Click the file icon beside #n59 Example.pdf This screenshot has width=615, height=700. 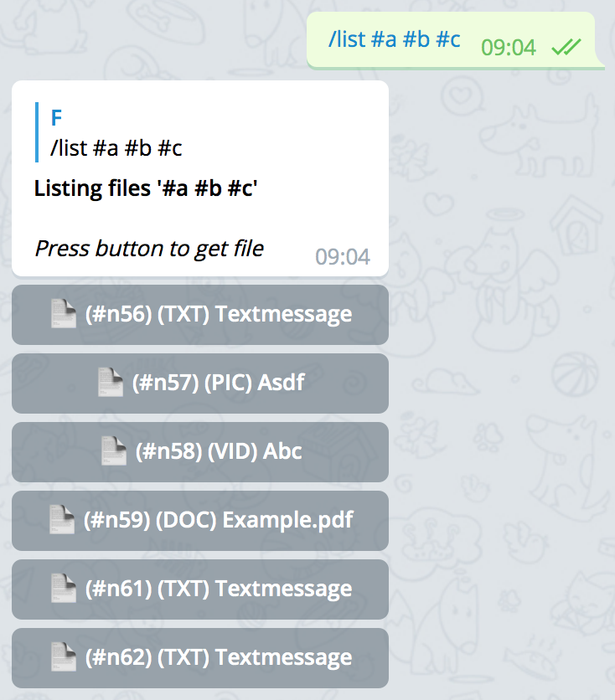pyautogui.click(x=62, y=519)
